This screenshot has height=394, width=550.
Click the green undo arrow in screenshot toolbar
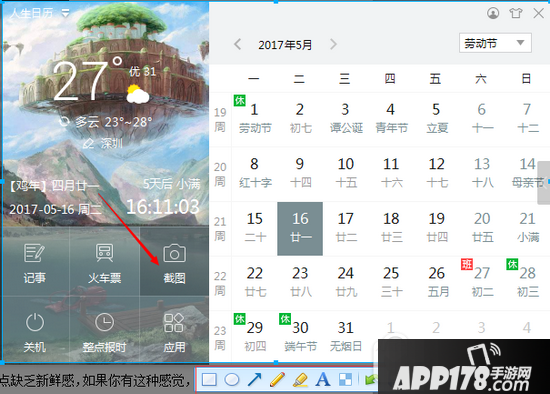(x=371, y=380)
